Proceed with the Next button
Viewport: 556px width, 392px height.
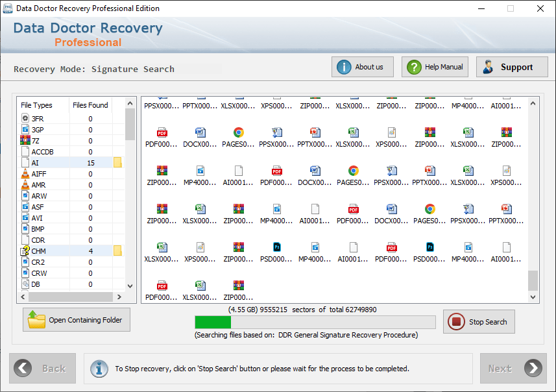[x=513, y=368]
